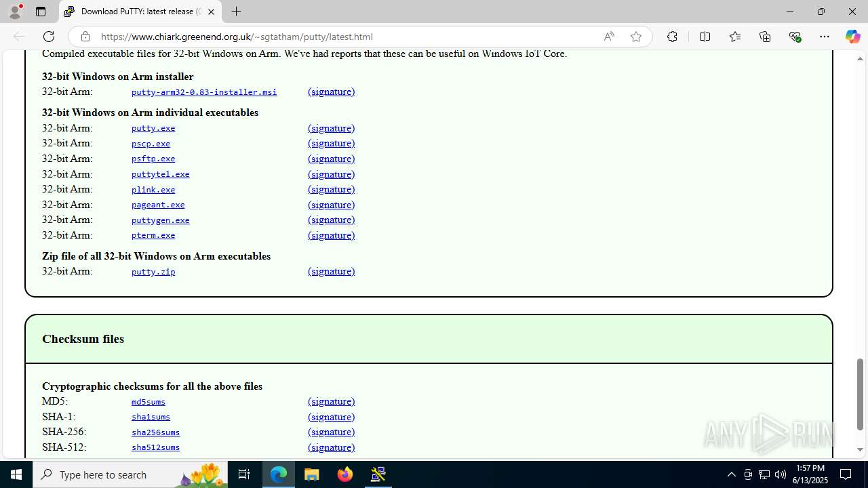Download psftp.exe for Arm
The image size is (868, 488).
click(x=153, y=159)
